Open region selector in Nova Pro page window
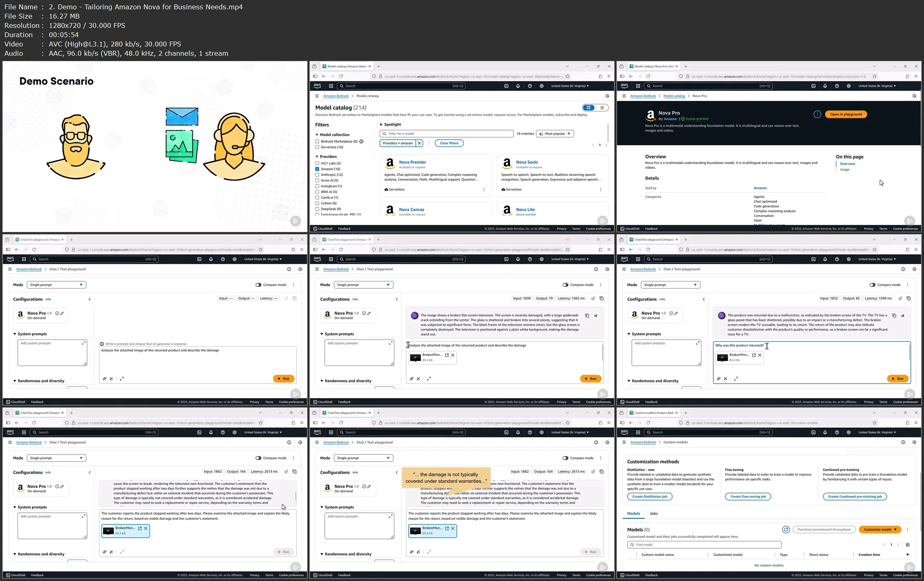 tap(877, 86)
